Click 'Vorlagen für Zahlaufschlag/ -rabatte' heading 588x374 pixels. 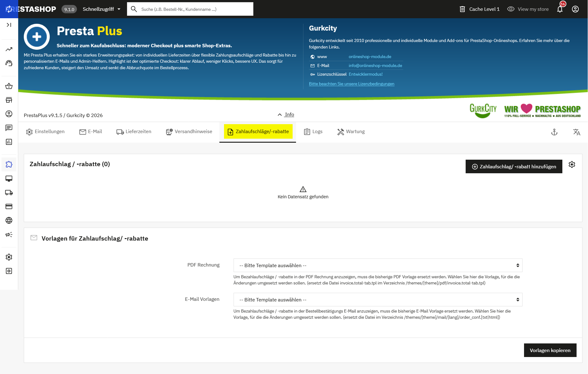pyautogui.click(x=95, y=238)
